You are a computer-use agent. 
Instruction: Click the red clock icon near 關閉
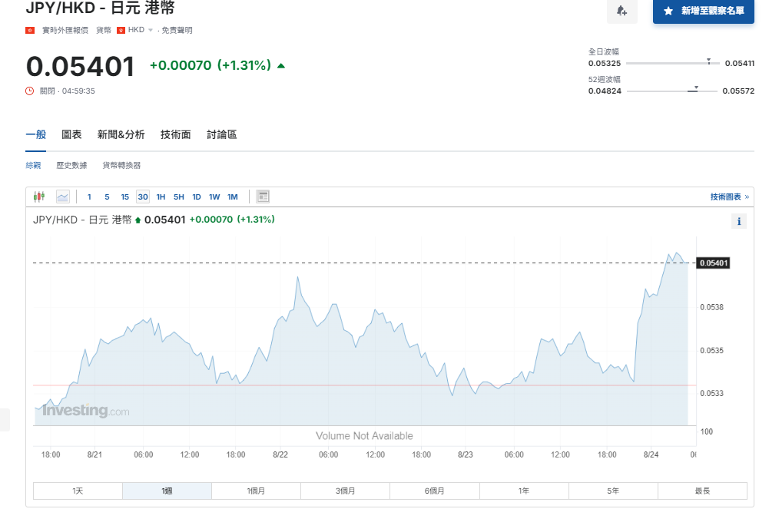click(30, 91)
